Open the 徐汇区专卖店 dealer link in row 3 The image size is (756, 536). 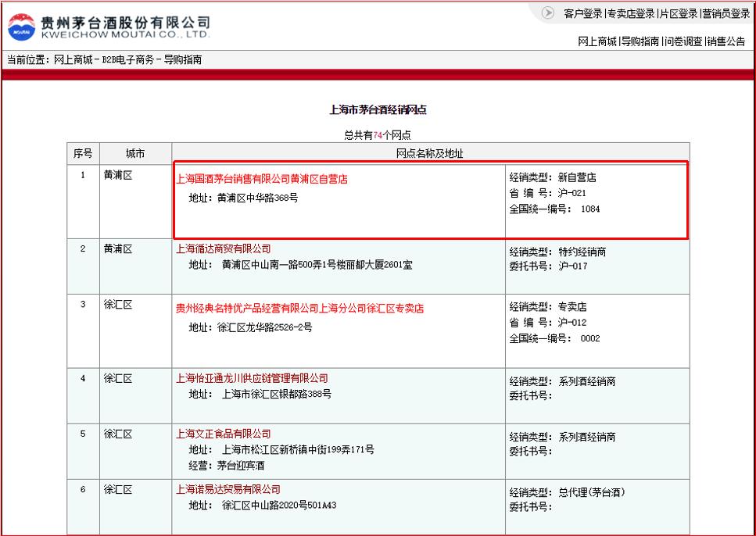pos(297,308)
